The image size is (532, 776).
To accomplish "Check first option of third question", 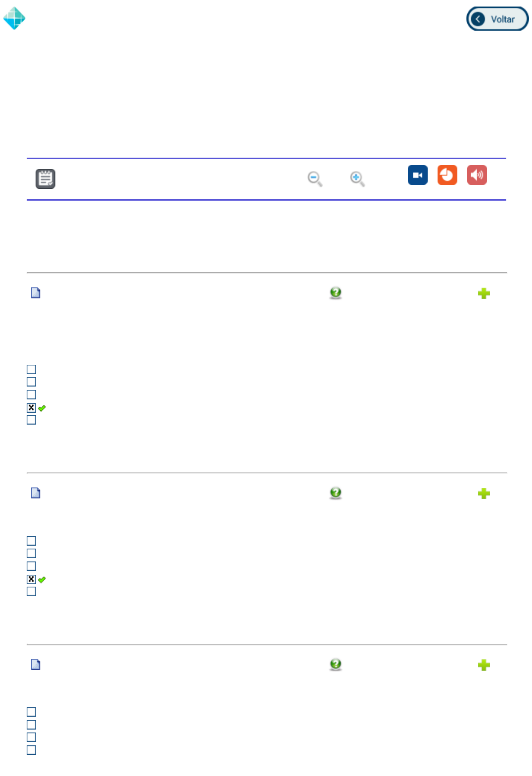I will click(x=32, y=712).
